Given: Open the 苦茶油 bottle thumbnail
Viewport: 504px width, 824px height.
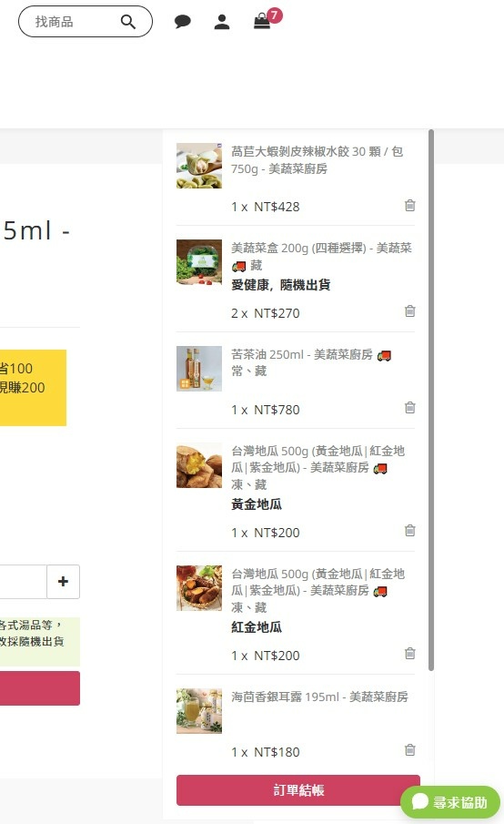Looking at the screenshot, I should pos(199,369).
